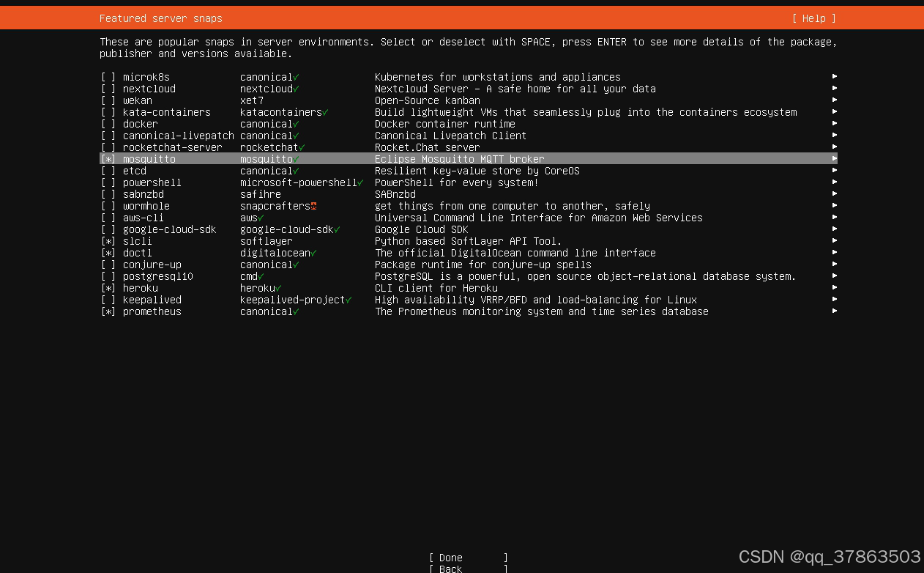Toggle the canonical-livepatch checkbox
Image resolution: width=924 pixels, height=573 pixels.
pos(108,136)
